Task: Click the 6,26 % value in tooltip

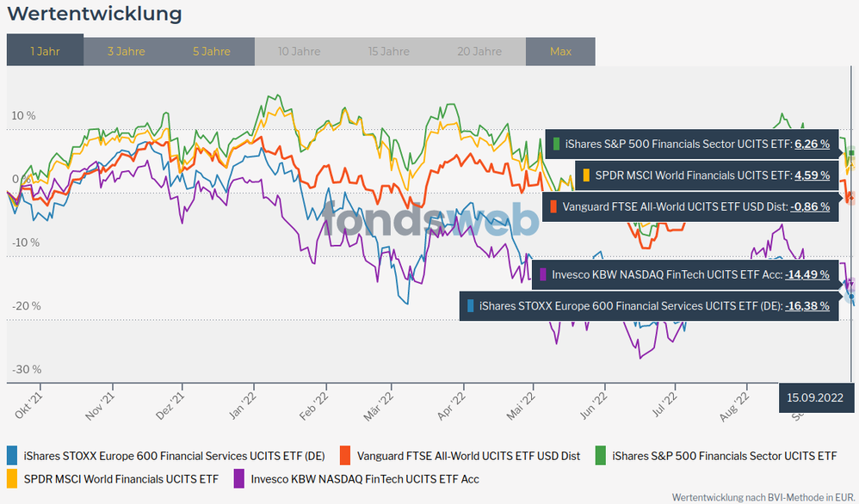Action: [x=812, y=144]
